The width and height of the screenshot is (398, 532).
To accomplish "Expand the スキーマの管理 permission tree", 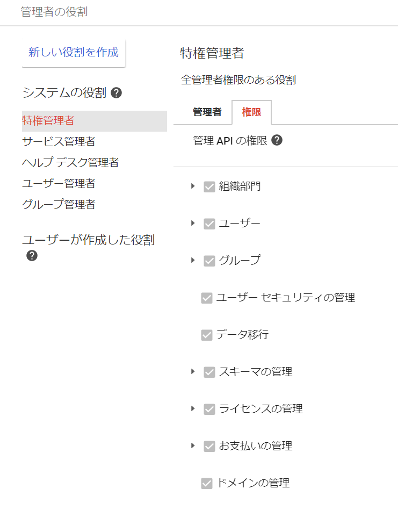I will (x=193, y=371).
